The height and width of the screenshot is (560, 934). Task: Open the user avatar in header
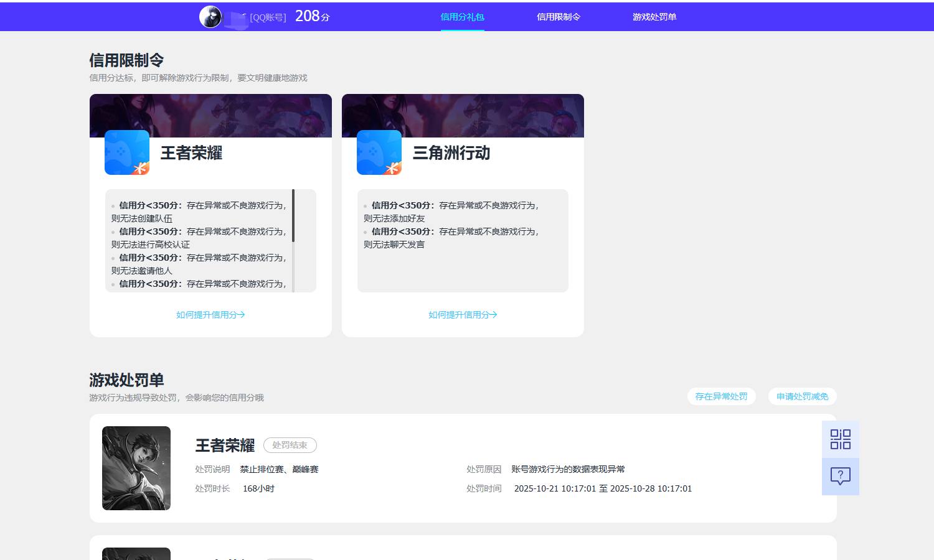210,17
